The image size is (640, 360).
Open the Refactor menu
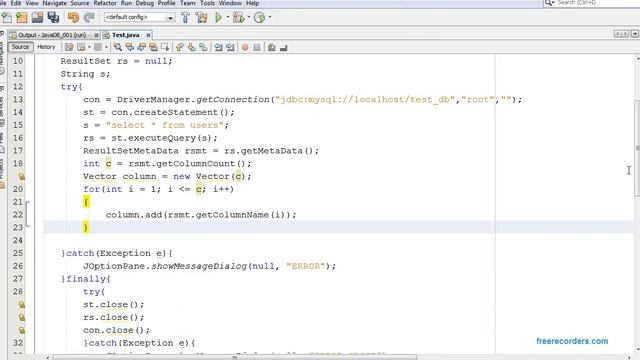[x=105, y=3]
